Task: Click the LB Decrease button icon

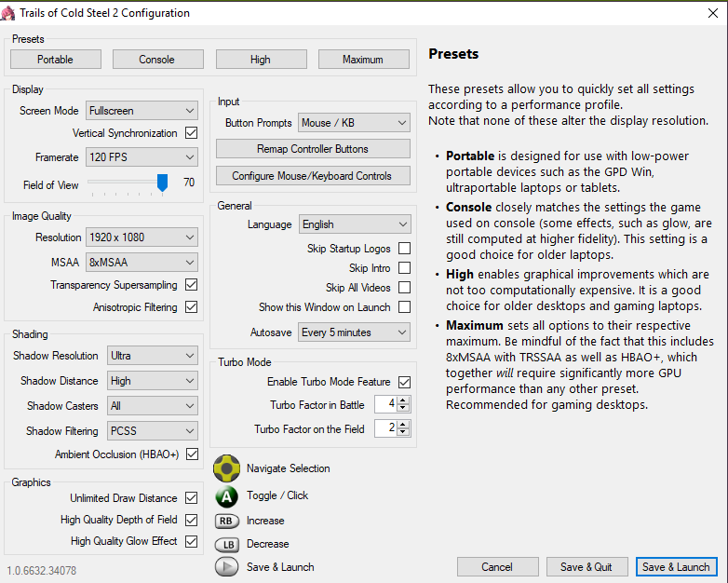Action: pyautogui.click(x=227, y=544)
